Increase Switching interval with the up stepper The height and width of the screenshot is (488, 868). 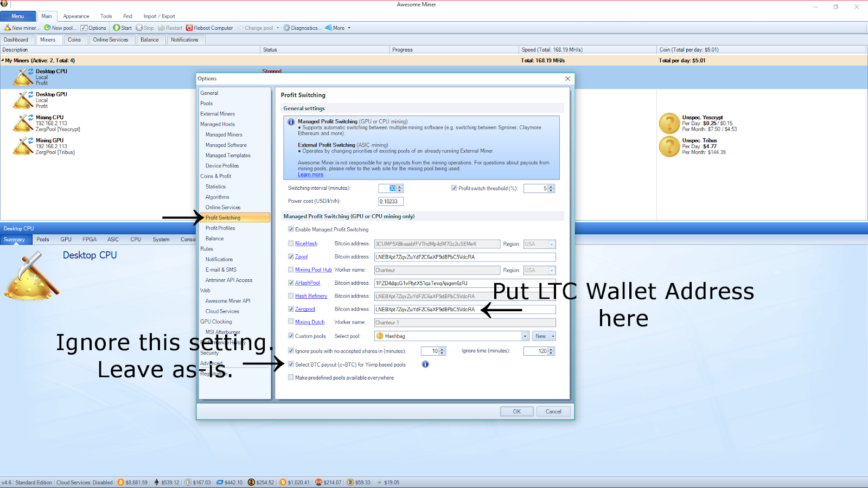(399, 186)
